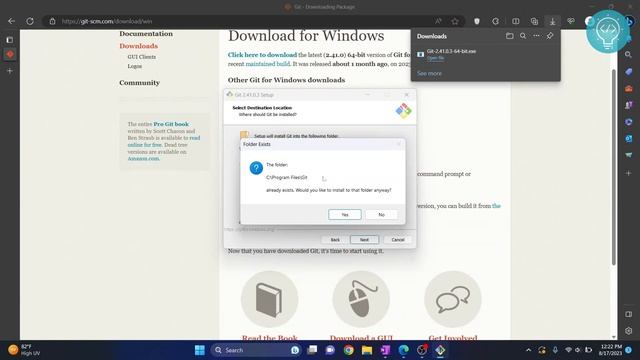Open the tab actions menu in vertical tabs
The width and height of the screenshot is (640, 360).
coord(10,40)
